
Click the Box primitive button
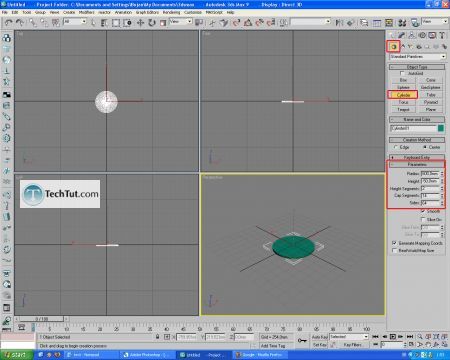point(403,80)
